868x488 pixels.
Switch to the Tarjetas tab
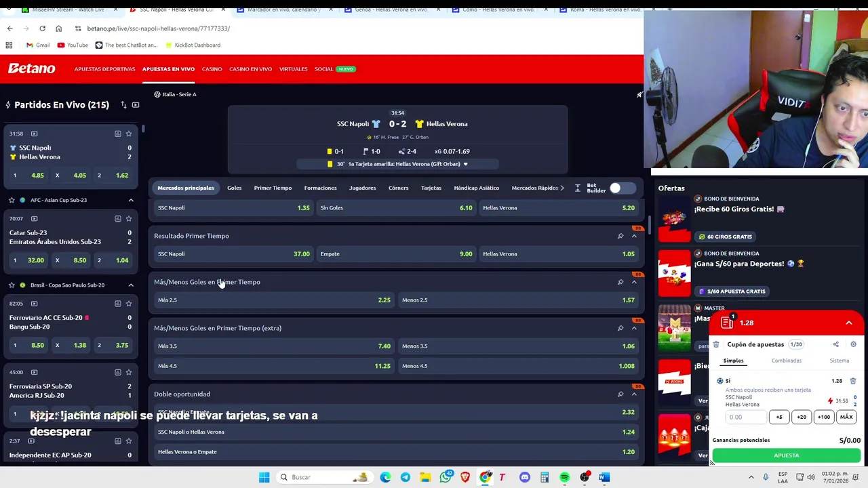pyautogui.click(x=431, y=188)
